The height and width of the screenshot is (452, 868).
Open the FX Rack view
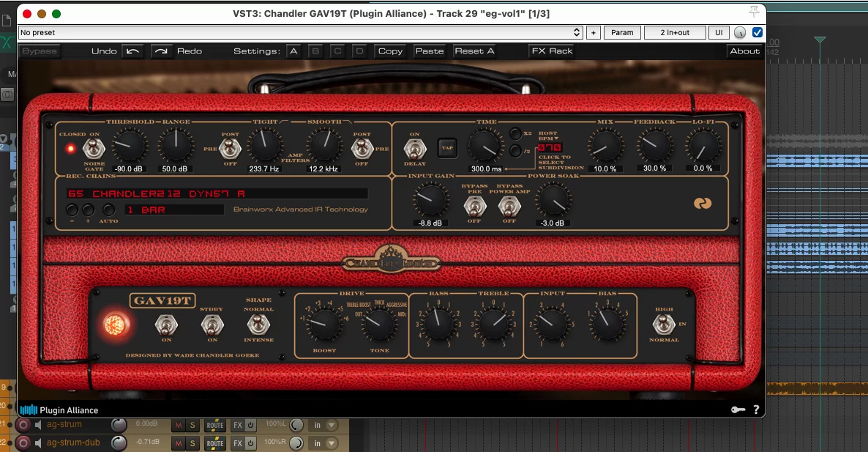[552, 51]
